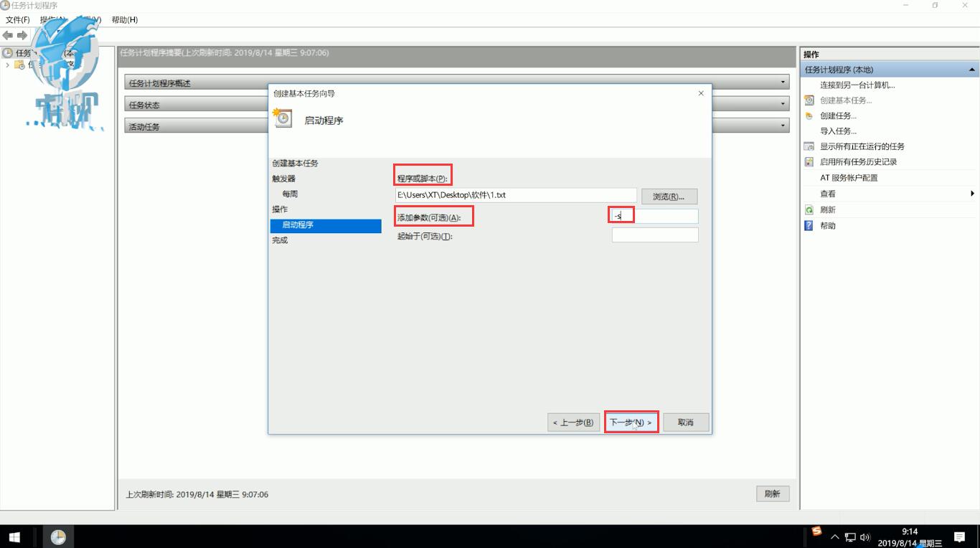Click 帮助 in the Actions pane
Viewport: 980px width, 548px height.
[x=828, y=226]
